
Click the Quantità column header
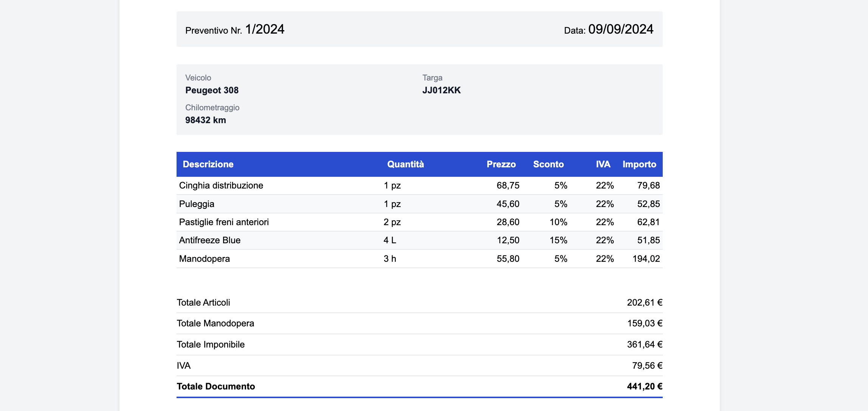click(x=405, y=164)
